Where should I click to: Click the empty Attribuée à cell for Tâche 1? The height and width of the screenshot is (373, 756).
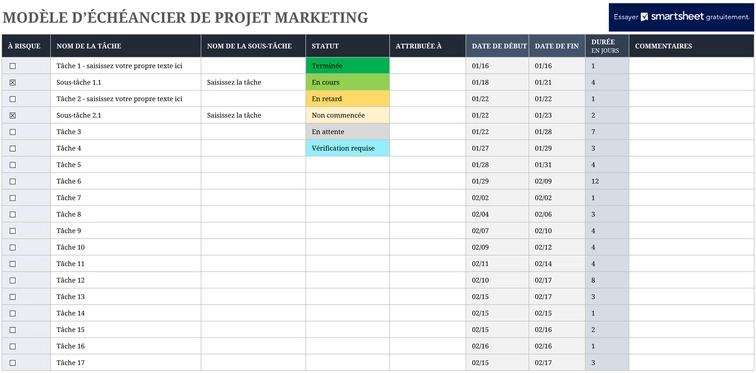click(x=428, y=66)
